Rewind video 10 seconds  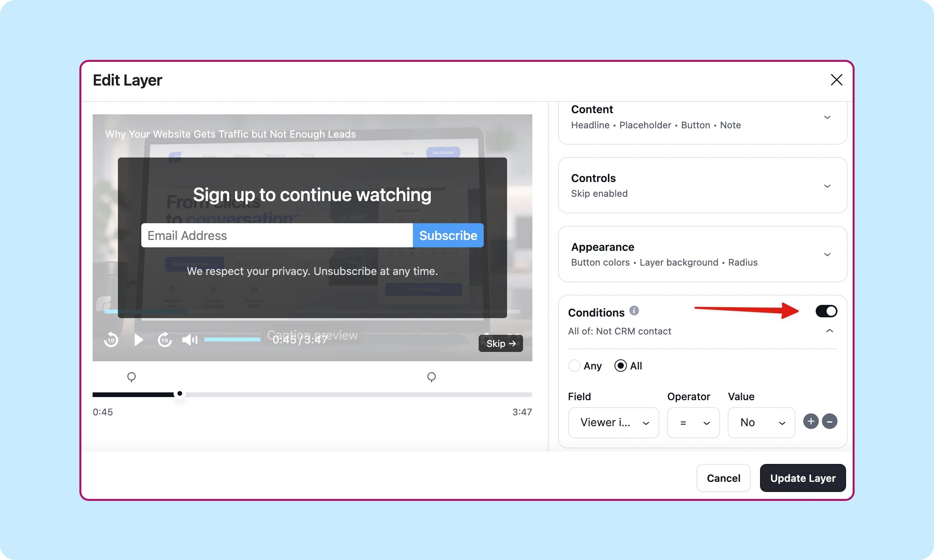point(111,340)
